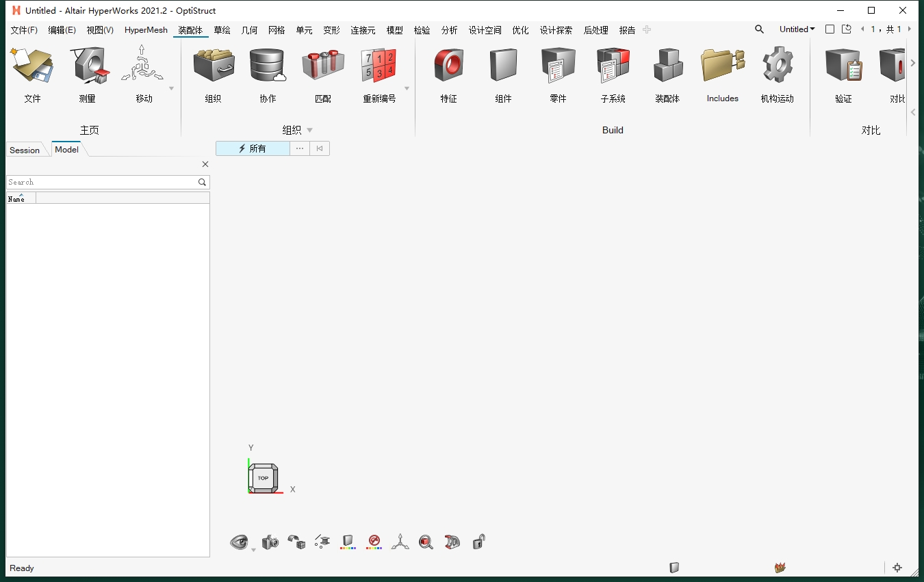
Task: Open the Untitled page dropdown
Action: pos(797,29)
